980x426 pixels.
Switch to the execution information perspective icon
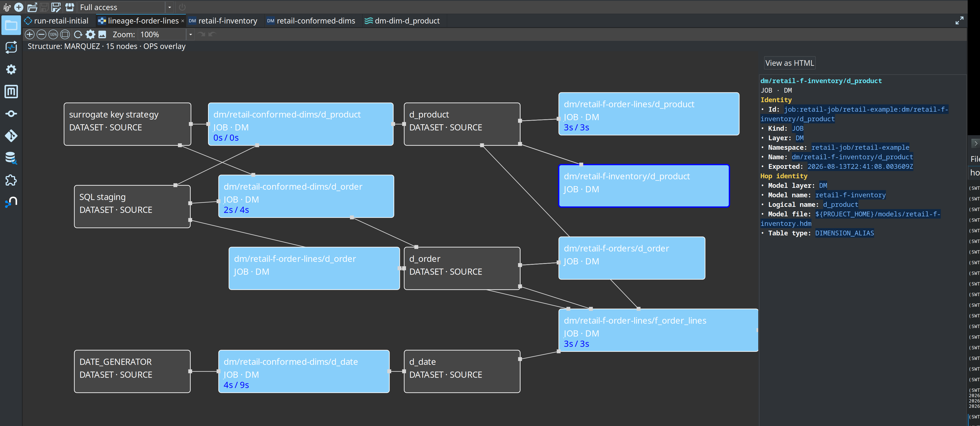click(11, 47)
